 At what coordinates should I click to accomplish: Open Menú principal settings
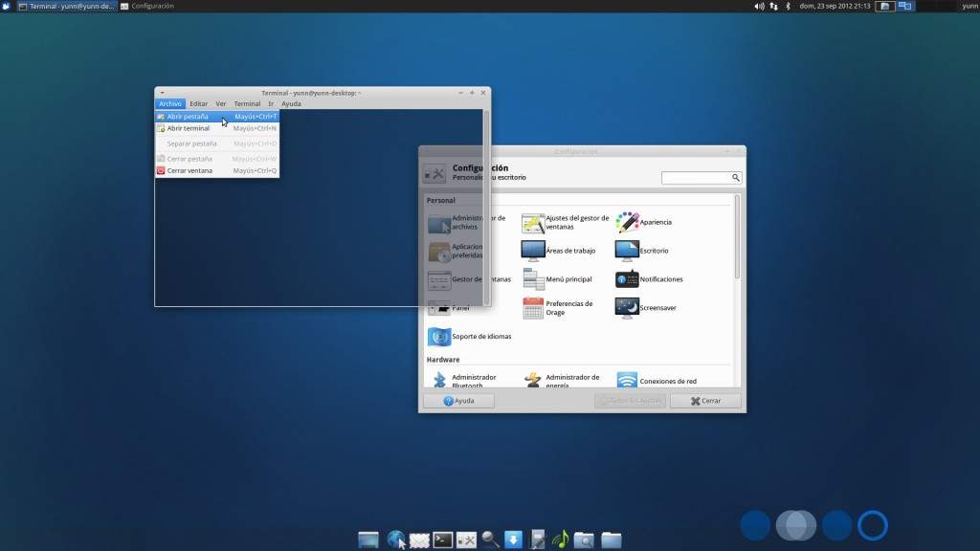[557, 279]
